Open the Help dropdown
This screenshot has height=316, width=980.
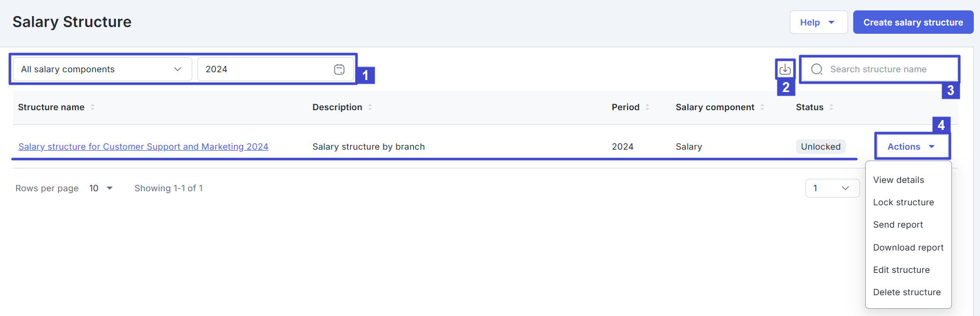[818, 22]
